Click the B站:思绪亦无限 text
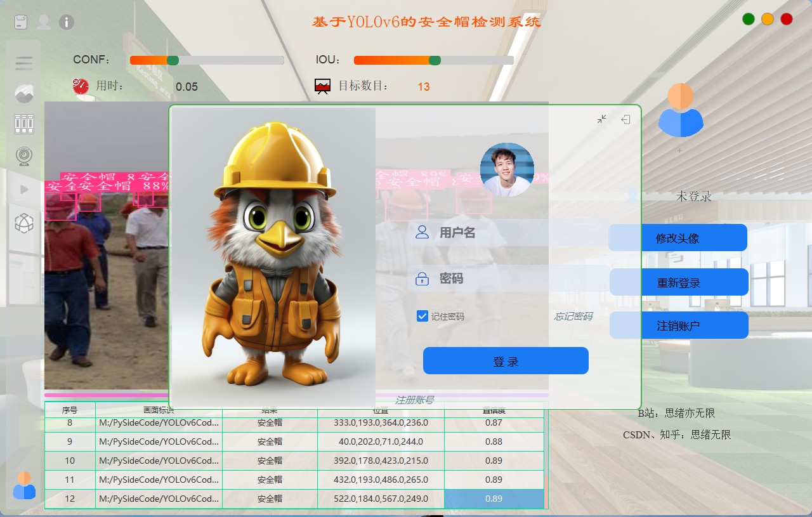Image resolution: width=812 pixels, height=517 pixels. pyautogui.click(x=676, y=413)
